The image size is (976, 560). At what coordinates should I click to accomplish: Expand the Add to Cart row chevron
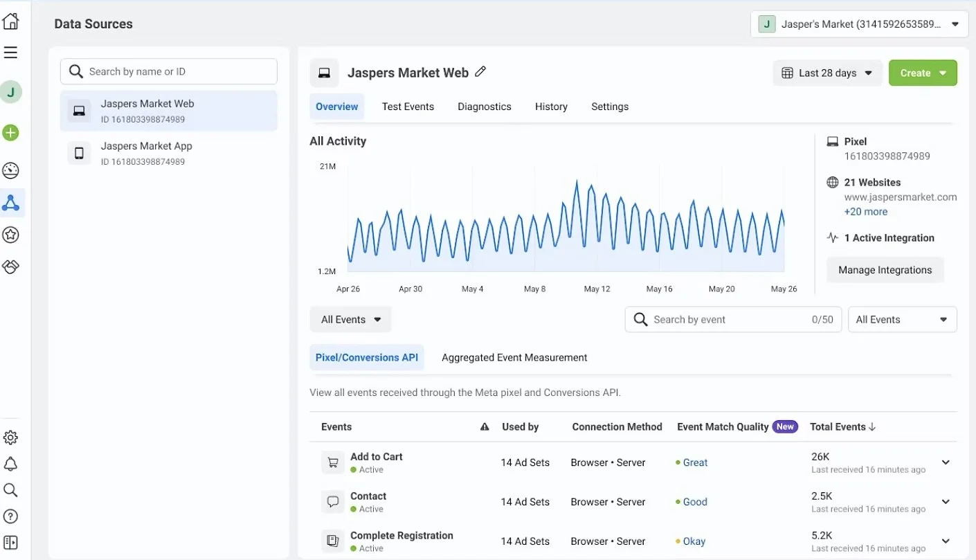pos(946,462)
